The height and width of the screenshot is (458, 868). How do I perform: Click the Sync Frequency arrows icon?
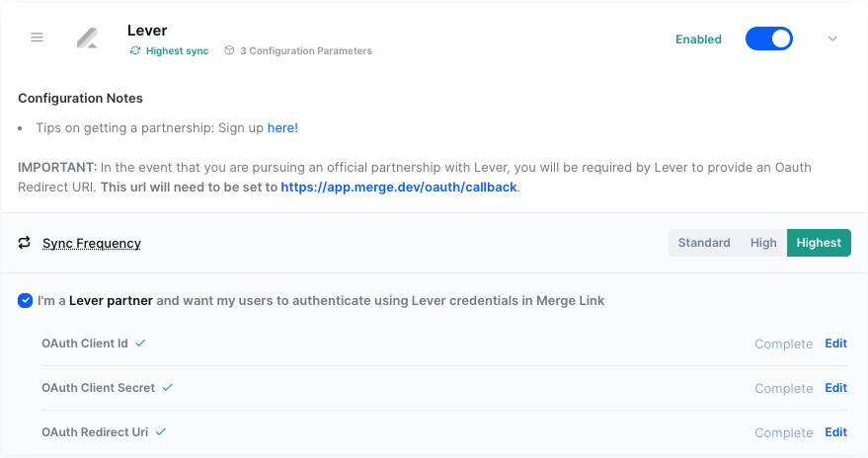click(x=25, y=243)
